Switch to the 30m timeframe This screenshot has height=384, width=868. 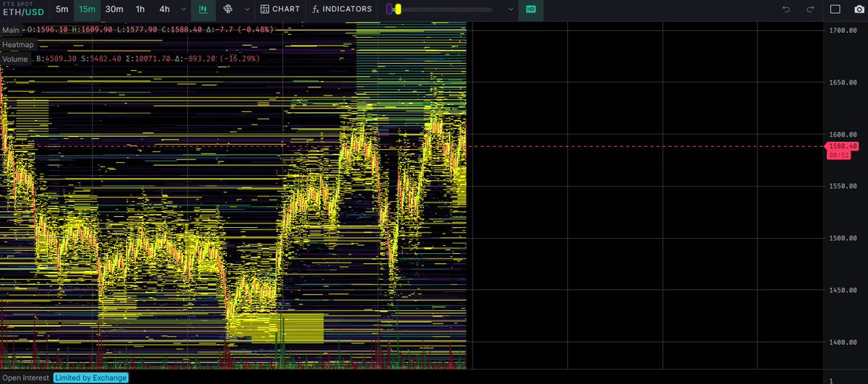pyautogui.click(x=114, y=9)
